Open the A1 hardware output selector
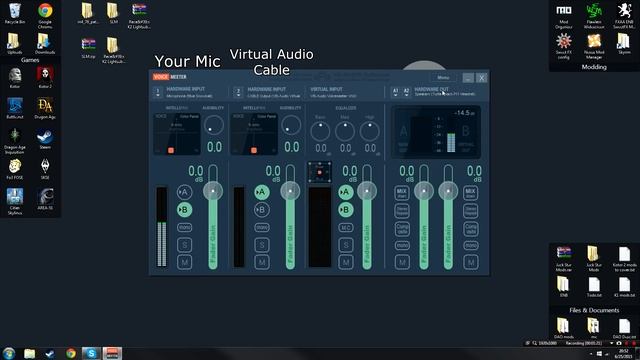The image size is (640, 360). [x=395, y=92]
